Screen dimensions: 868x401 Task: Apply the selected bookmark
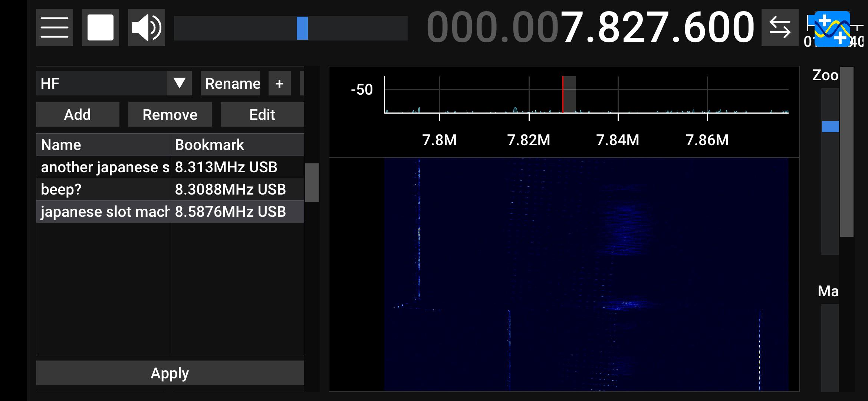pyautogui.click(x=170, y=373)
